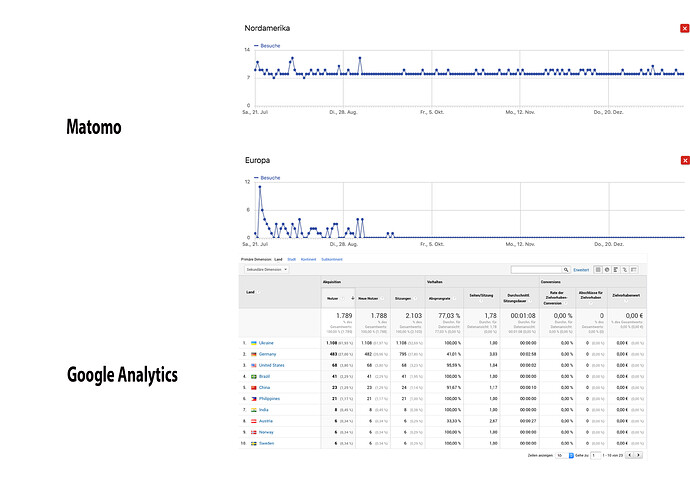The image size is (690, 487).
Task: Click the Nutzer descending sort arrow
Action: pos(352,298)
